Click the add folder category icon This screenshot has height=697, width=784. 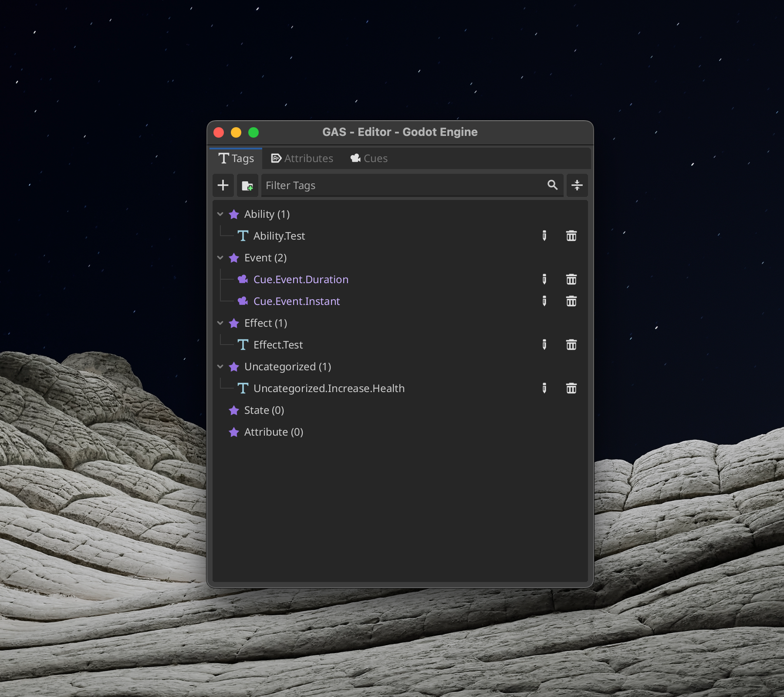[x=247, y=185]
